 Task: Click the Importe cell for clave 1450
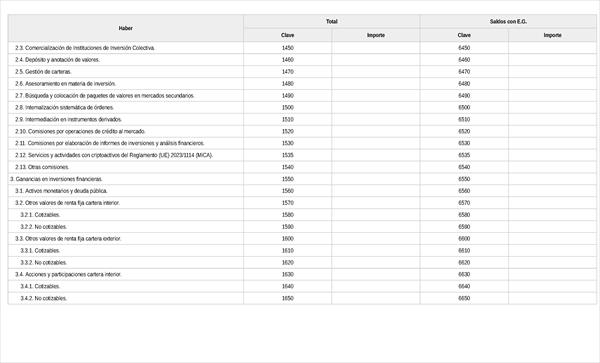coord(376,48)
